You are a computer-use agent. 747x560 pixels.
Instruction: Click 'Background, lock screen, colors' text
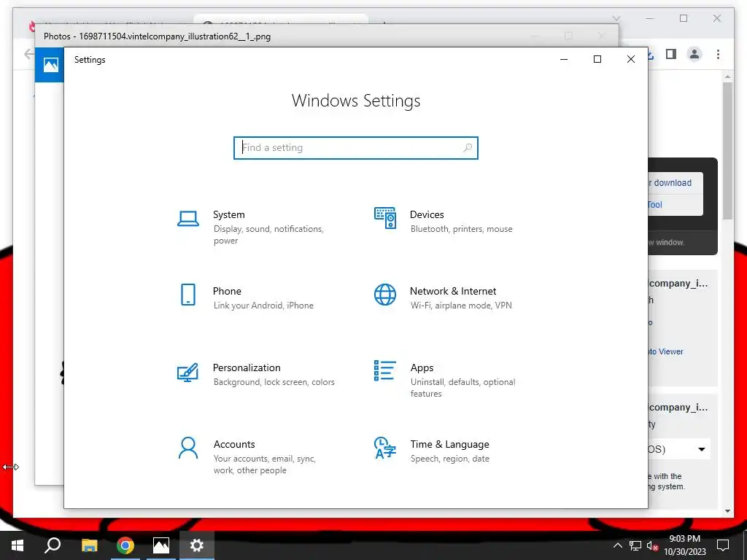[274, 382]
